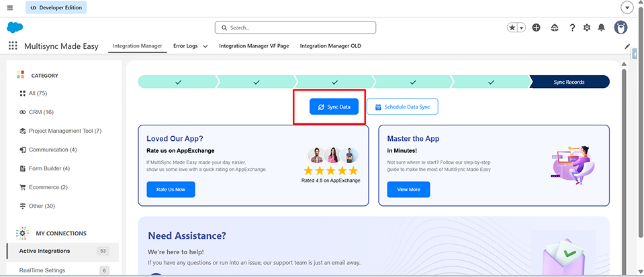Screen dimensions: 644x277
Task: Expand the Error Logs chevron menu
Action: [205, 46]
